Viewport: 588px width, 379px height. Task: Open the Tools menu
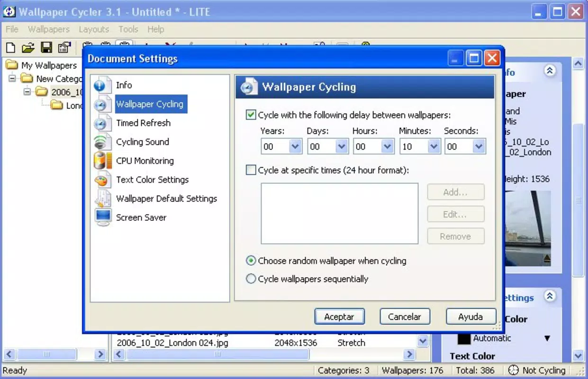point(128,29)
